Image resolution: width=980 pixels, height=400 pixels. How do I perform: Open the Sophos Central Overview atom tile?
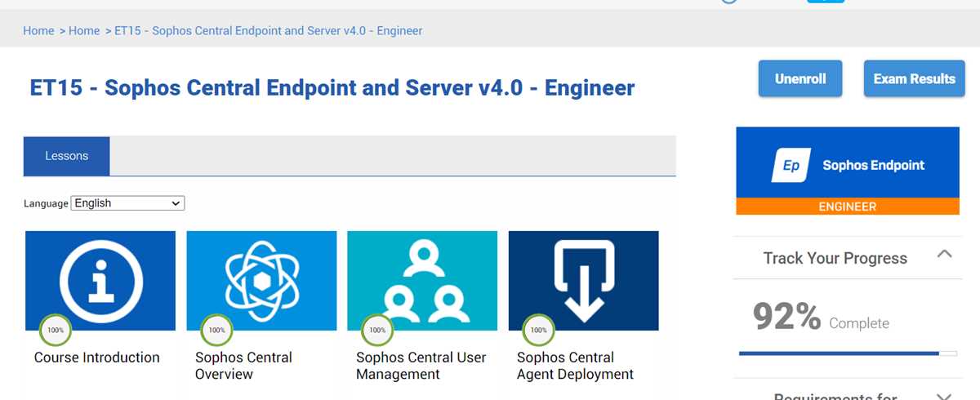pos(261,281)
